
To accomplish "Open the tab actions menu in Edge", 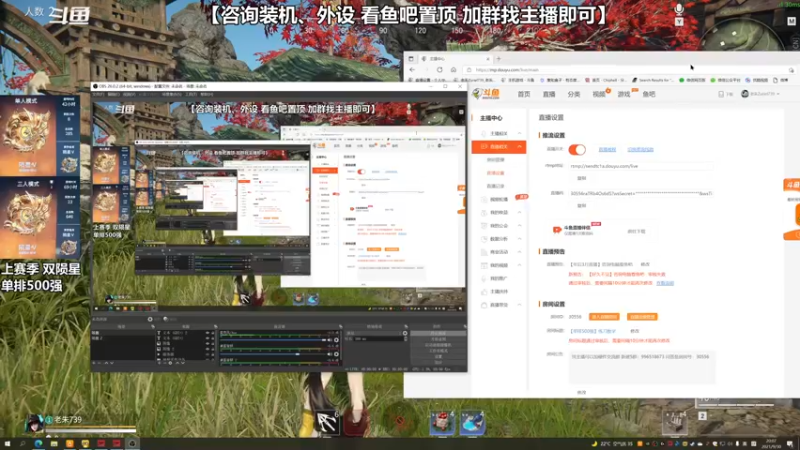I will coord(411,59).
